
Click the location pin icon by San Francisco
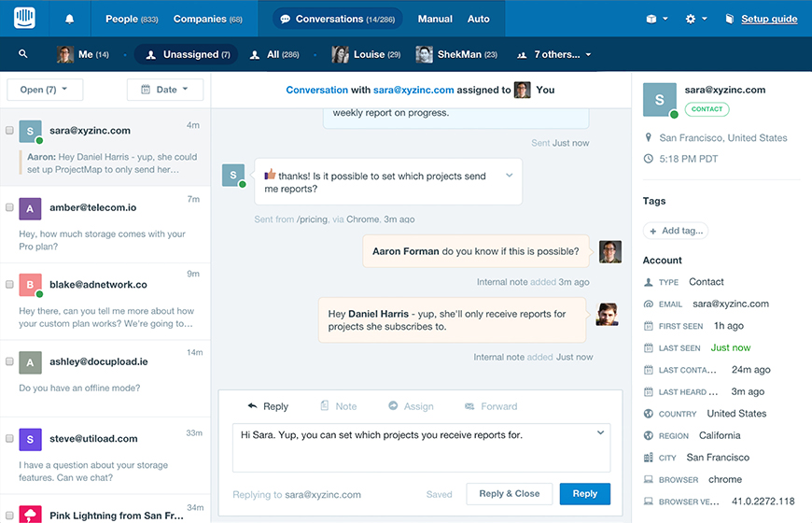click(x=649, y=138)
